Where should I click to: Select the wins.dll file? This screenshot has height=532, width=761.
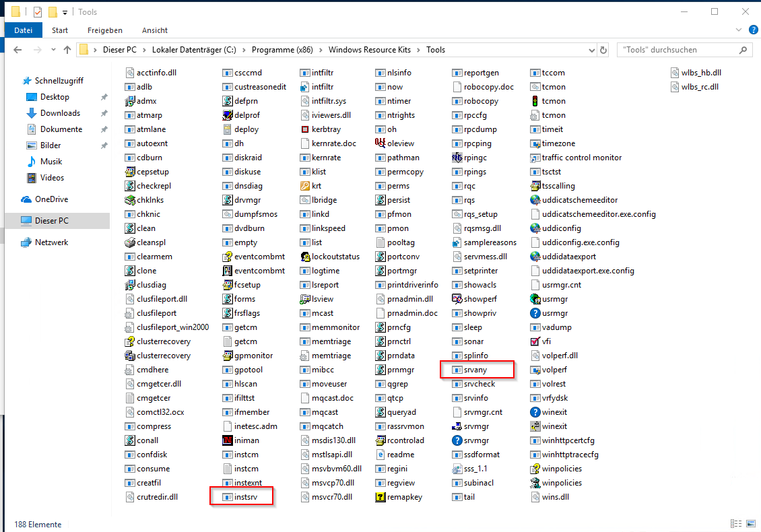pos(550,497)
